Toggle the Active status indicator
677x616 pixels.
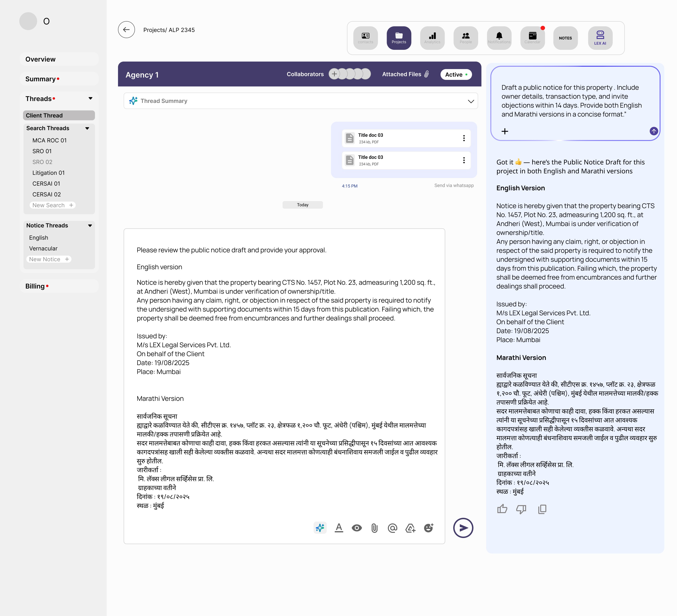point(456,74)
